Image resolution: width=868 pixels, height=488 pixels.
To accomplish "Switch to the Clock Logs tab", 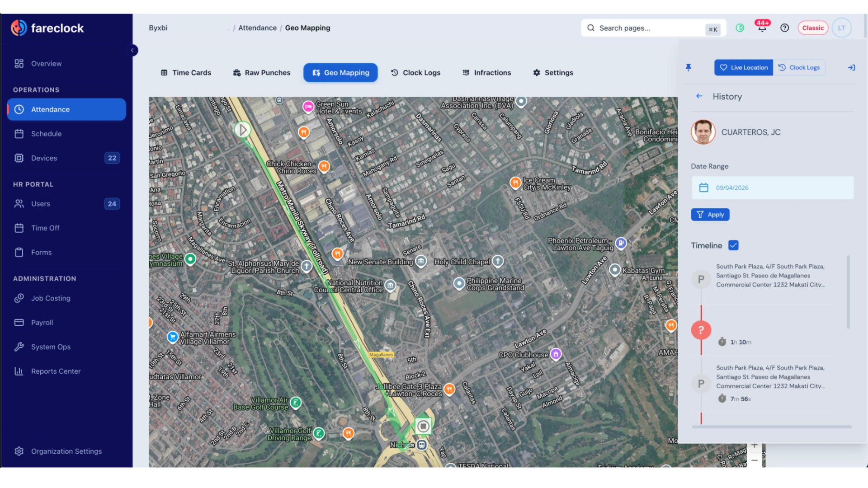I will [x=415, y=73].
